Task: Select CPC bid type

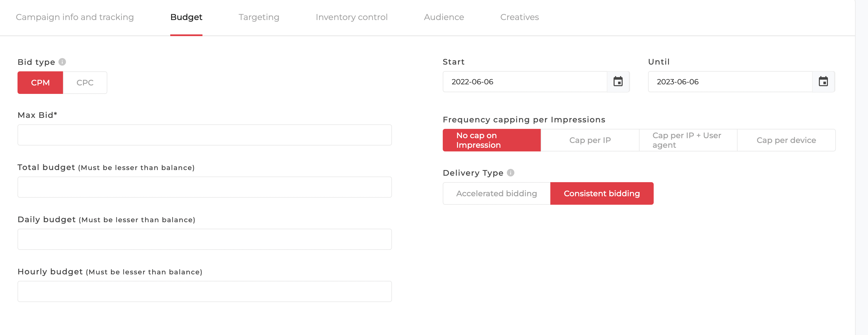Action: click(85, 83)
